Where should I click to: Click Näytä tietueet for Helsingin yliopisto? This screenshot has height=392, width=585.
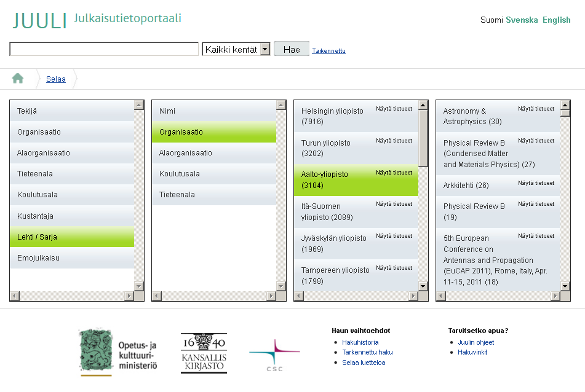coord(394,109)
